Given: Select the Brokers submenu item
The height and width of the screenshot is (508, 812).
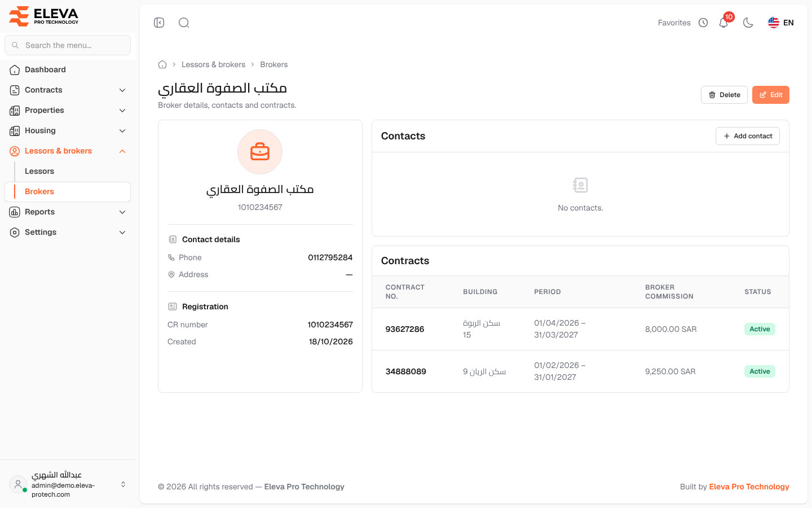Looking at the screenshot, I should [68, 191].
